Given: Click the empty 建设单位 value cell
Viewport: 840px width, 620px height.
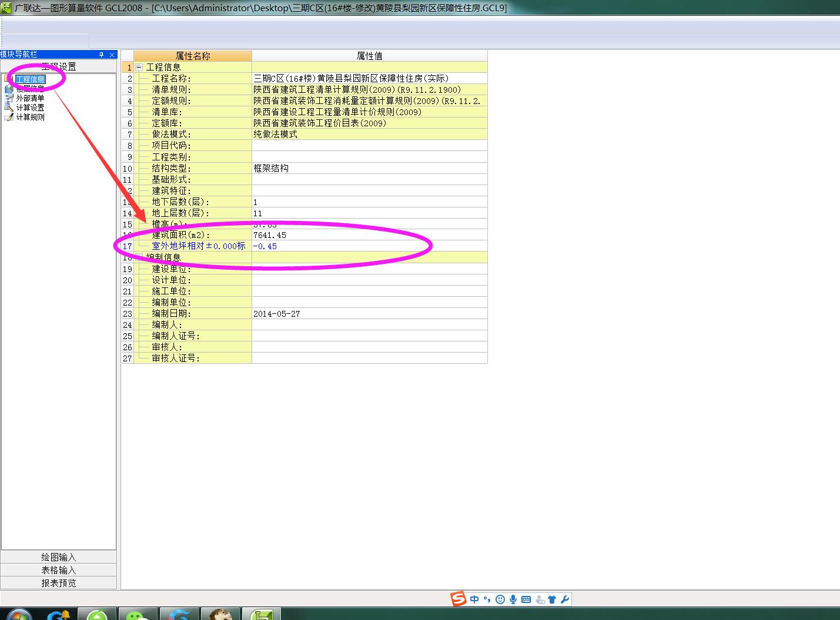Looking at the screenshot, I should pos(370,269).
